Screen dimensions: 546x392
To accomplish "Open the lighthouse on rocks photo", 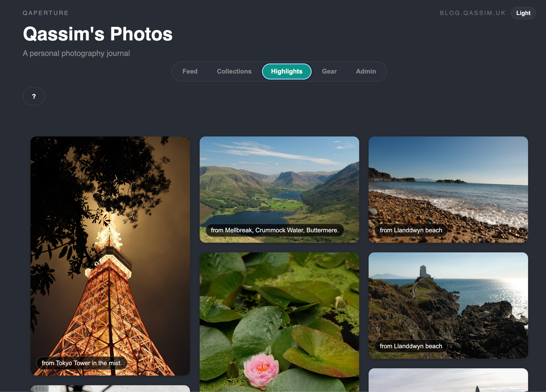I will point(448,300).
